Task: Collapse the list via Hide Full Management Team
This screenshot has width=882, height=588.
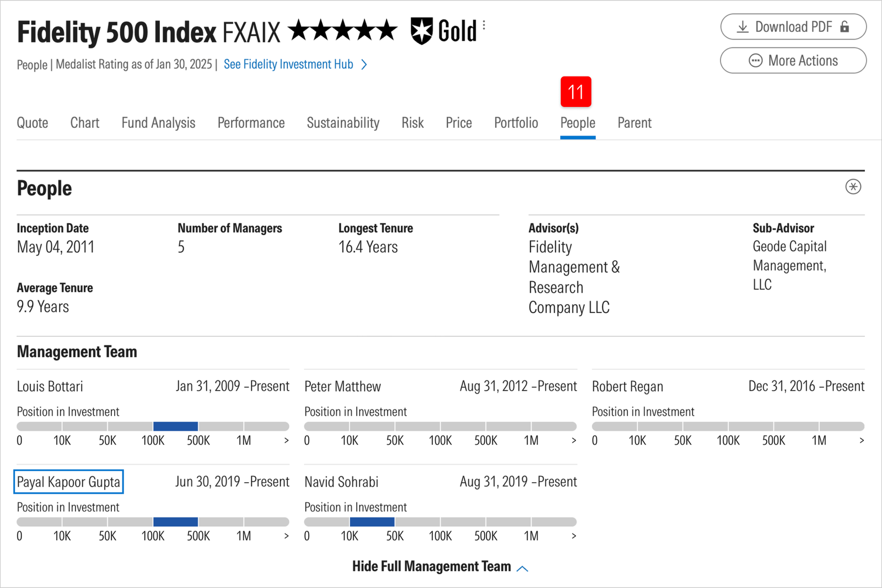Action: 440,567
